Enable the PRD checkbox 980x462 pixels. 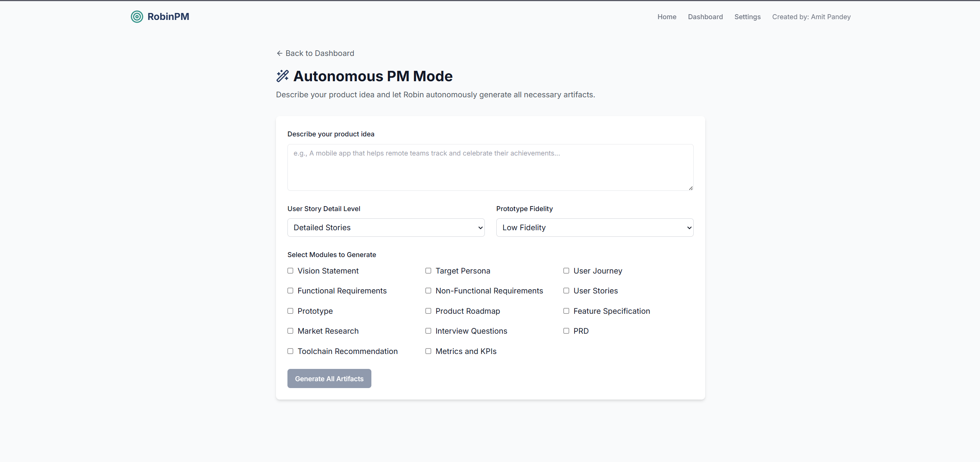566,331
